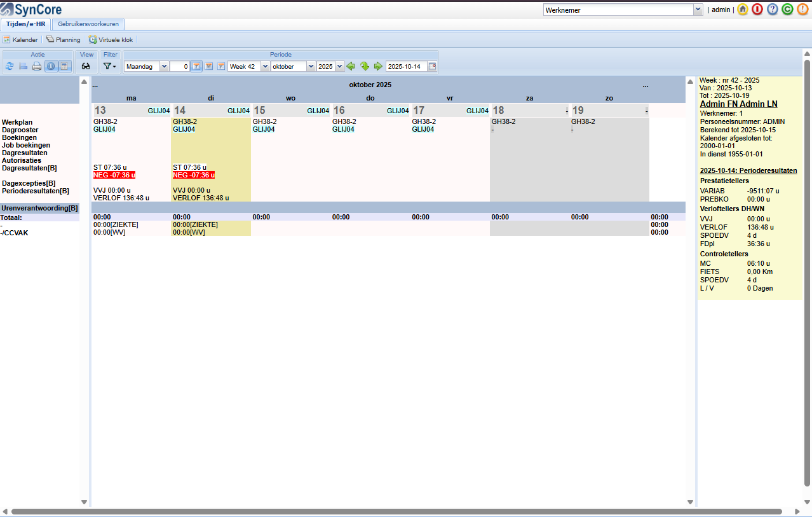This screenshot has height=517, width=812.
Task: Click the red logout power icon
Action: (757, 10)
